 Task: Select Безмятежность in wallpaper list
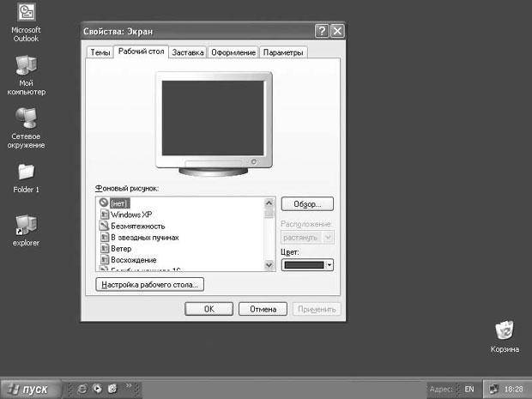click(x=137, y=226)
